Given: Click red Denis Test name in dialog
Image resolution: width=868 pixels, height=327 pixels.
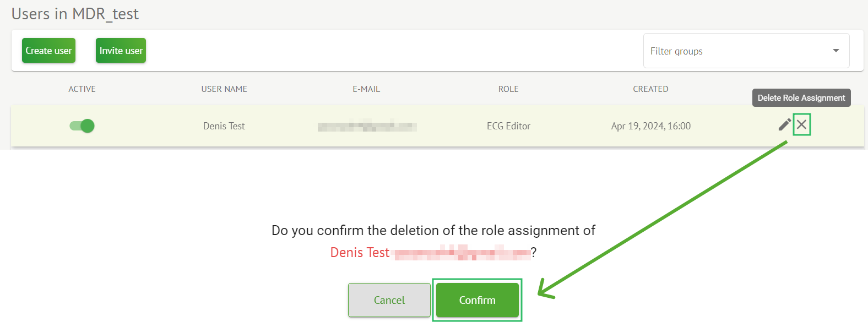Looking at the screenshot, I should pyautogui.click(x=360, y=253).
